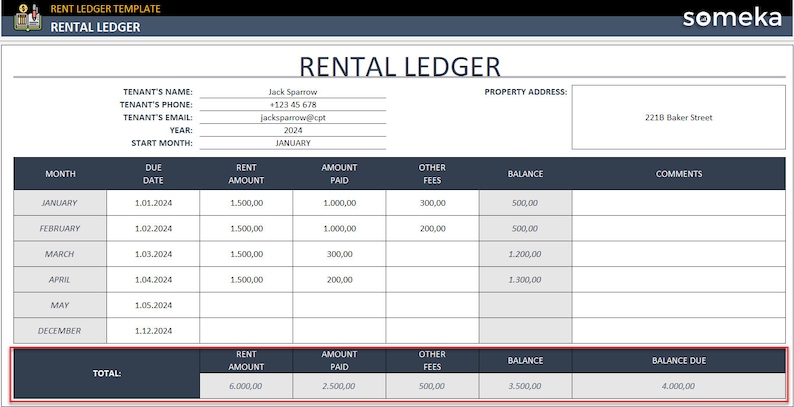Select due date cell 1.02.2024
The width and height of the screenshot is (794, 407).
(153, 228)
